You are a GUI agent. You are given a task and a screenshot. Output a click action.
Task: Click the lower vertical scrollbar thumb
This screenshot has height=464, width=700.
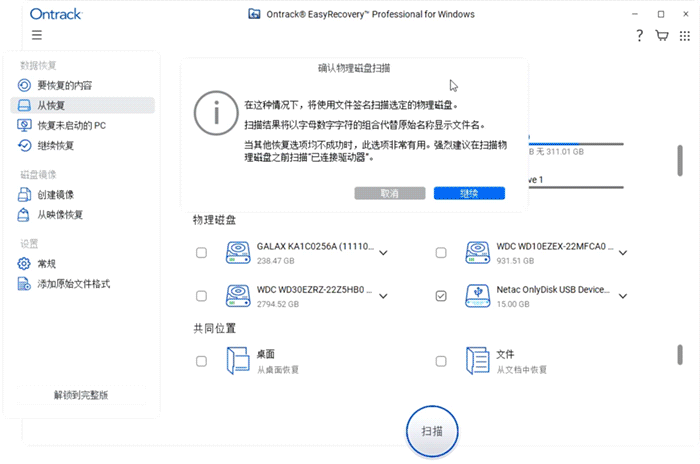coord(680,355)
